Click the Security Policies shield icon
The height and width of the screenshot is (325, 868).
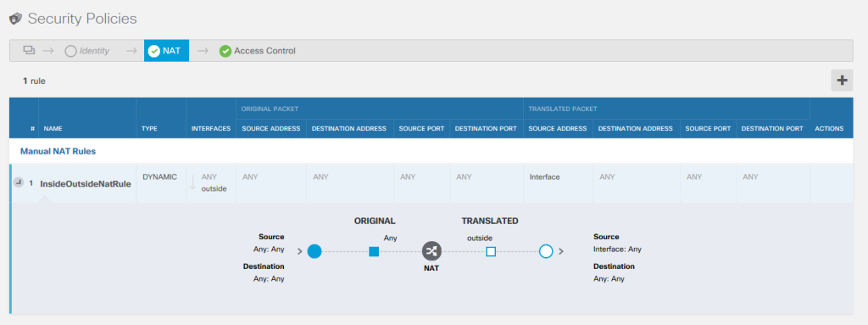(x=15, y=19)
